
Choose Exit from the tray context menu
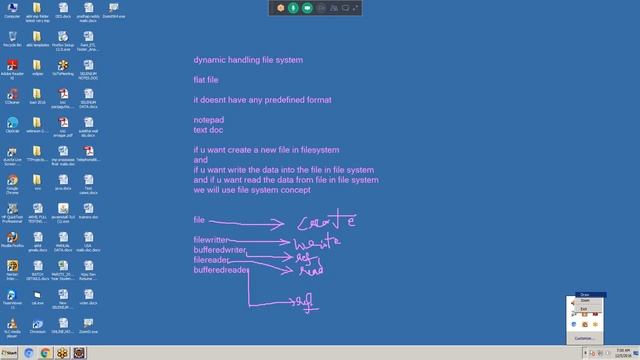(x=589, y=309)
